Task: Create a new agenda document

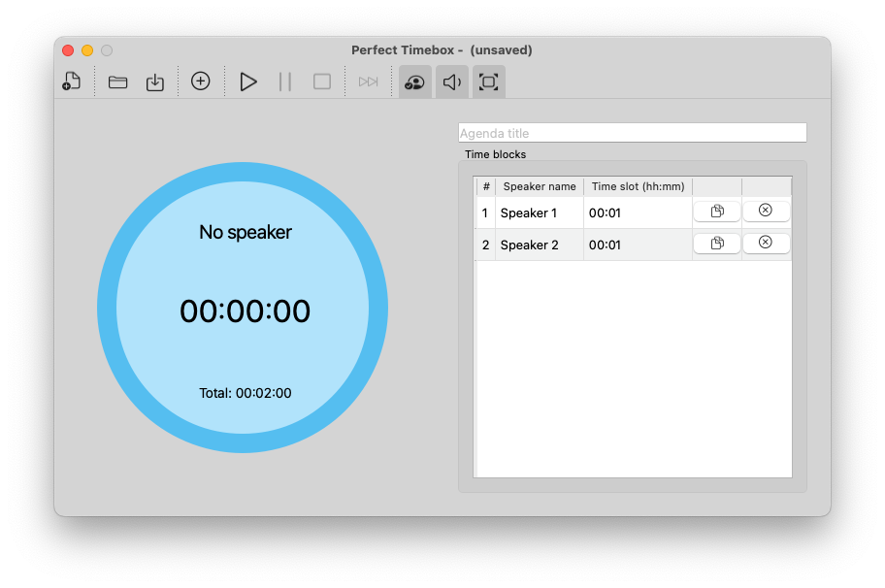Action: tap(72, 82)
